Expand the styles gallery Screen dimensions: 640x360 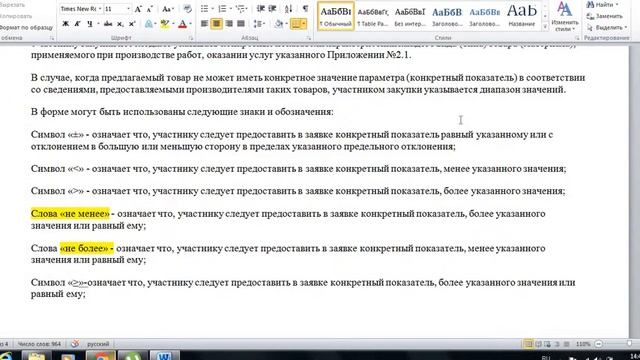[545, 27]
